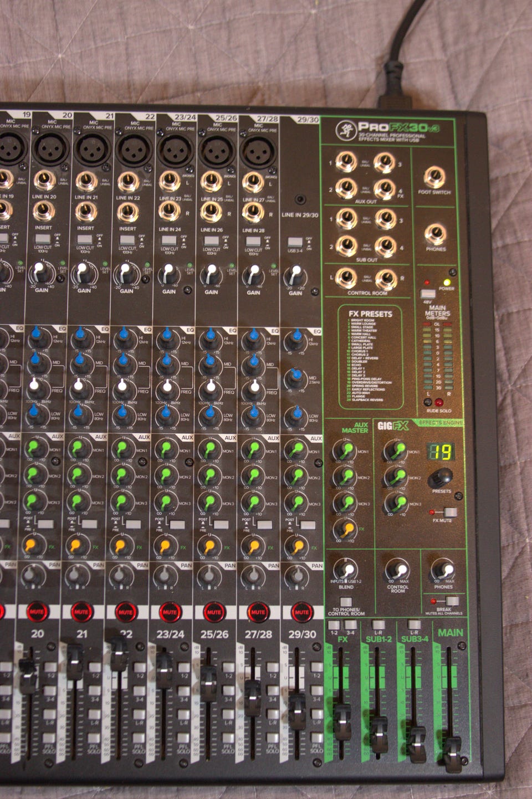Viewport: 532px width, 799px height.
Task: Toggle MUTE on channel 27/28
Action: (x=258, y=612)
